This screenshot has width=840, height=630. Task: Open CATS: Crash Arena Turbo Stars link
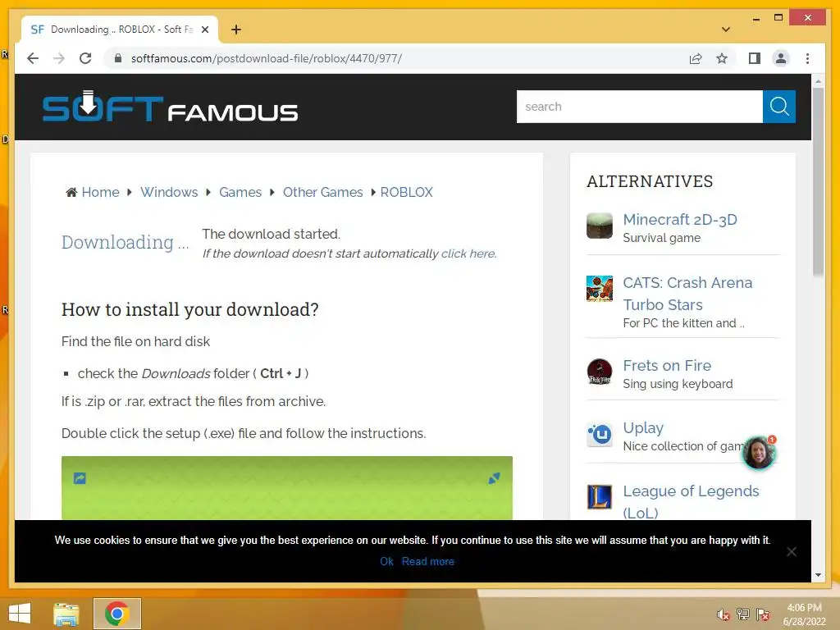(x=687, y=294)
